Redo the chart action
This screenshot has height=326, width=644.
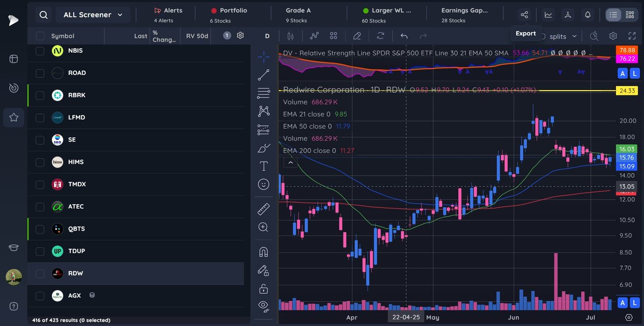(423, 36)
